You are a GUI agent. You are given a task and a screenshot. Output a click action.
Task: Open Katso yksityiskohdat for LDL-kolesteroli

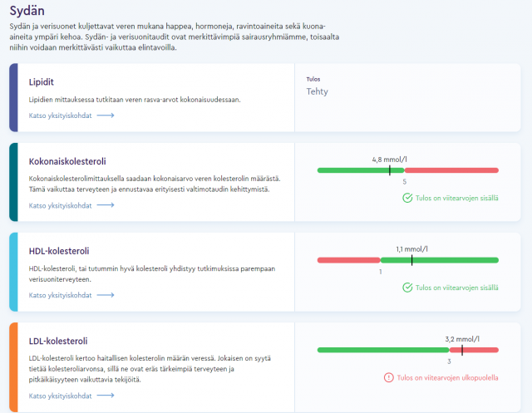[61, 396]
